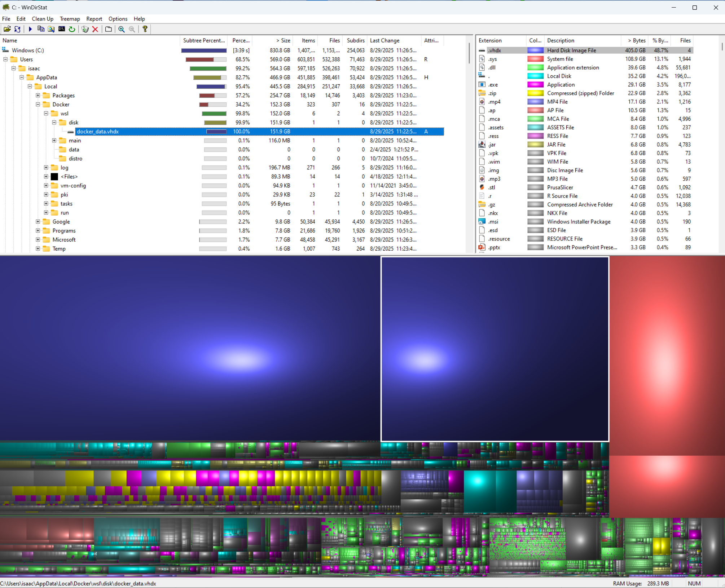Screen dimensions: 725x588
Task: Click the red X permanent delete icon
Action: point(95,29)
